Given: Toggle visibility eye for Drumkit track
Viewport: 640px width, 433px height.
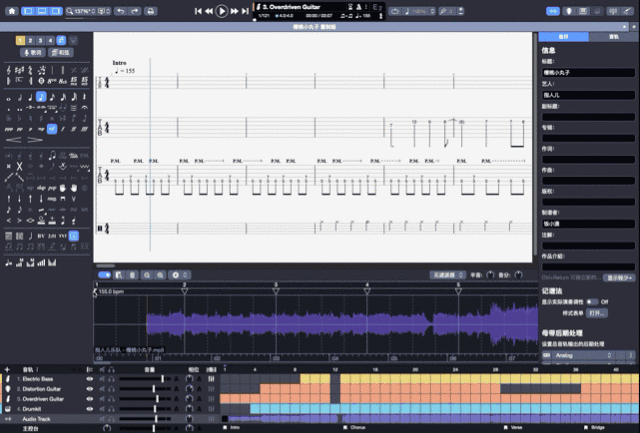Looking at the screenshot, I should point(89,407).
